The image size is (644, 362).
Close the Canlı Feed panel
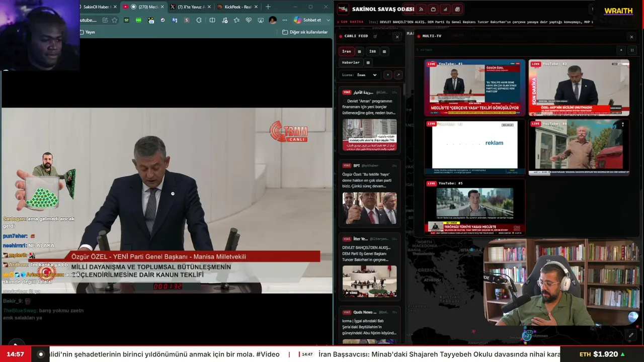pyautogui.click(x=397, y=37)
